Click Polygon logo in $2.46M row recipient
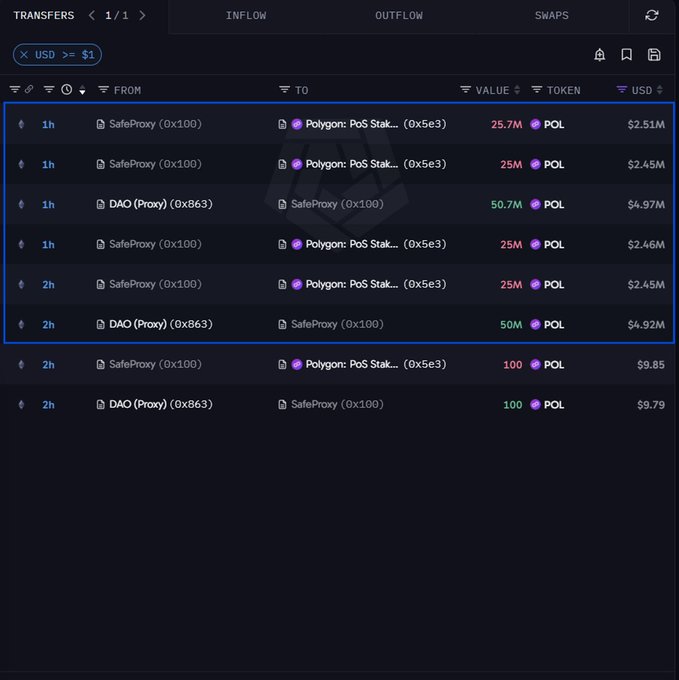The height and width of the screenshot is (680, 679). [297, 244]
